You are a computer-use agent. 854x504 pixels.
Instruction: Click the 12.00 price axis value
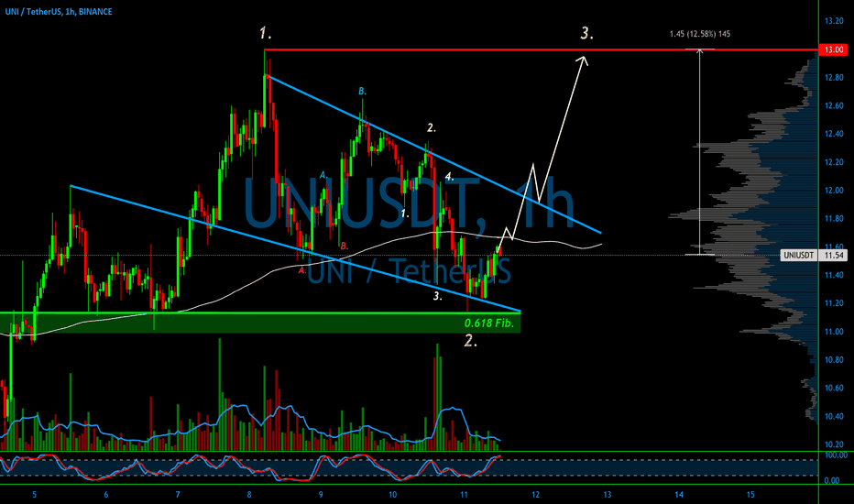click(x=833, y=191)
